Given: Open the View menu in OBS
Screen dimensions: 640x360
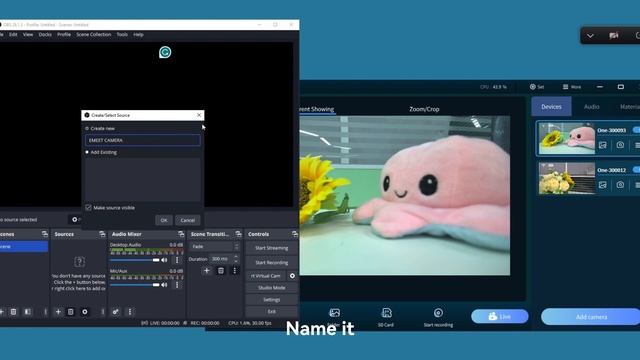Looking at the screenshot, I should click(x=28, y=35).
